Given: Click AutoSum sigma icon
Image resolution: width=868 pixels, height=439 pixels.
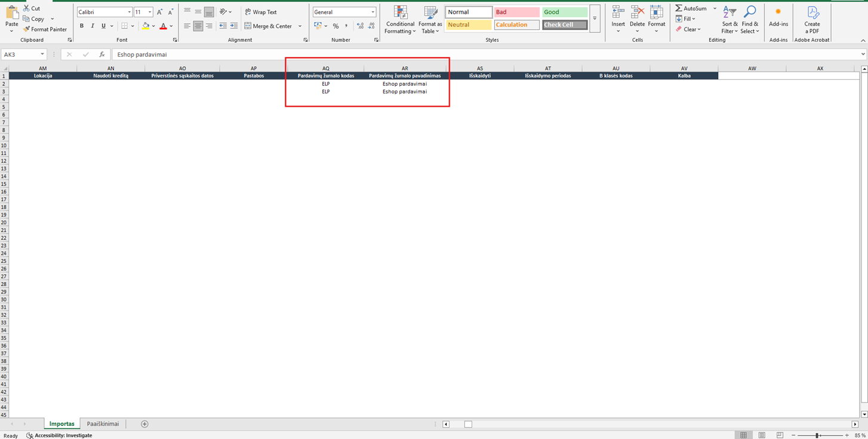Looking at the screenshot, I should [x=679, y=8].
